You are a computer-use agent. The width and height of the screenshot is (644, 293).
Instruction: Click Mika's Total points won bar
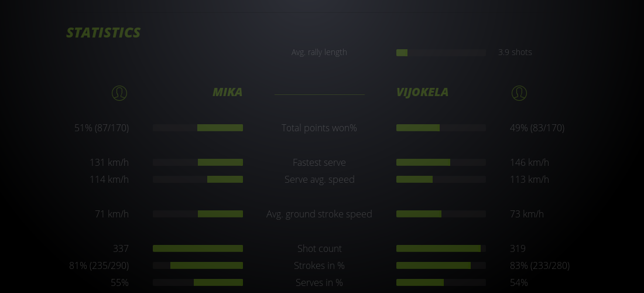click(198, 128)
